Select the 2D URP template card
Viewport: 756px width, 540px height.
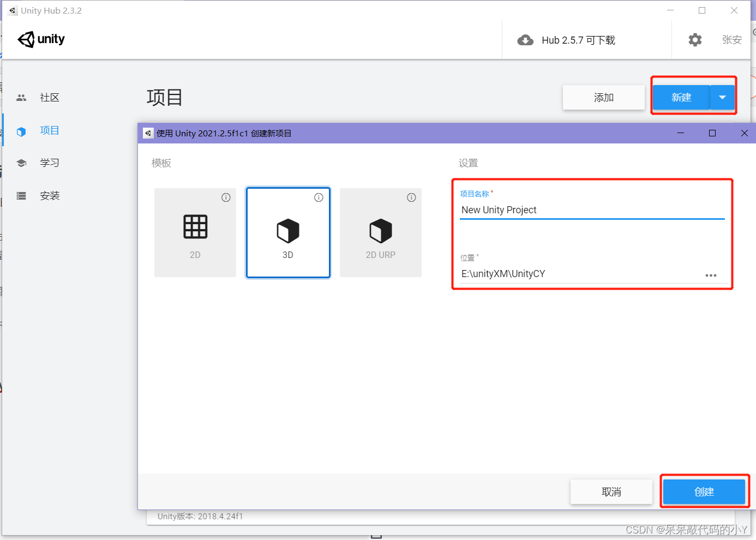tap(381, 233)
